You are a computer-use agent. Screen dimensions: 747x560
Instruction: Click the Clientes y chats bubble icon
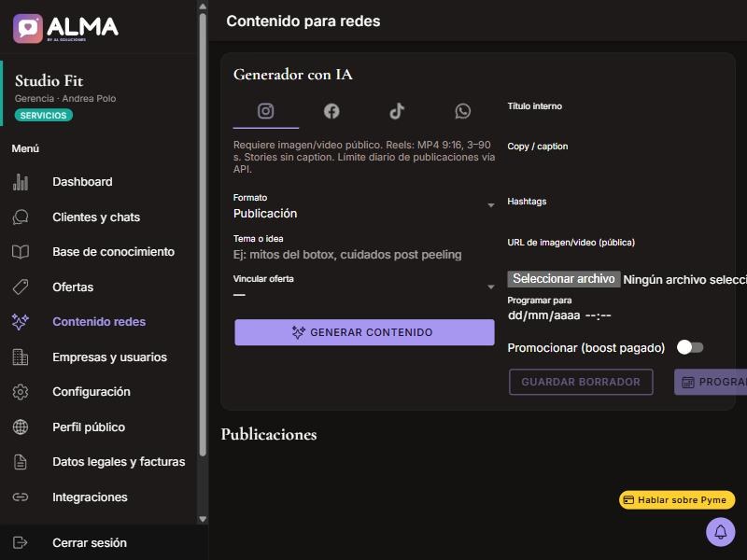[x=21, y=217]
